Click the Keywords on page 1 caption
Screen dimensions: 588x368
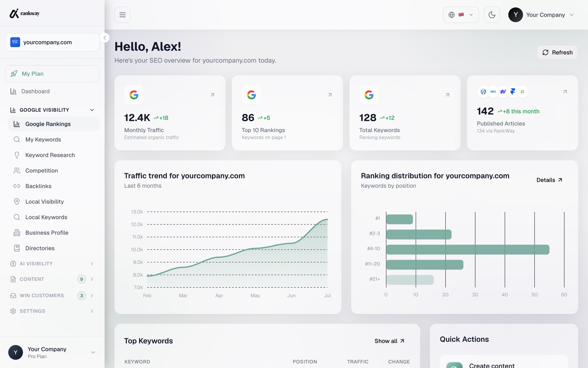[x=263, y=138]
